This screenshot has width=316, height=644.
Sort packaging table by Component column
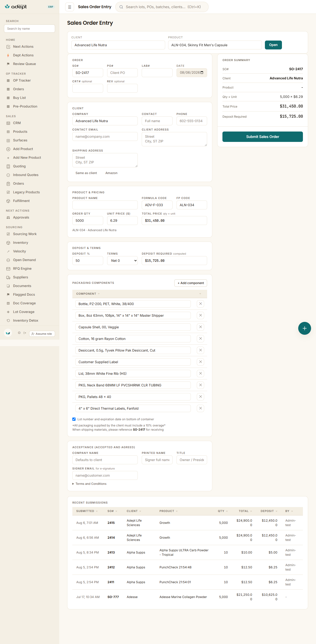[x=88, y=294]
